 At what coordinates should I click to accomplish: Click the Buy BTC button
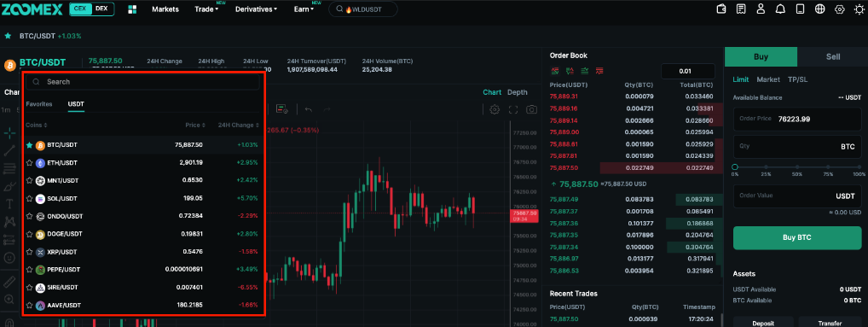[797, 237]
